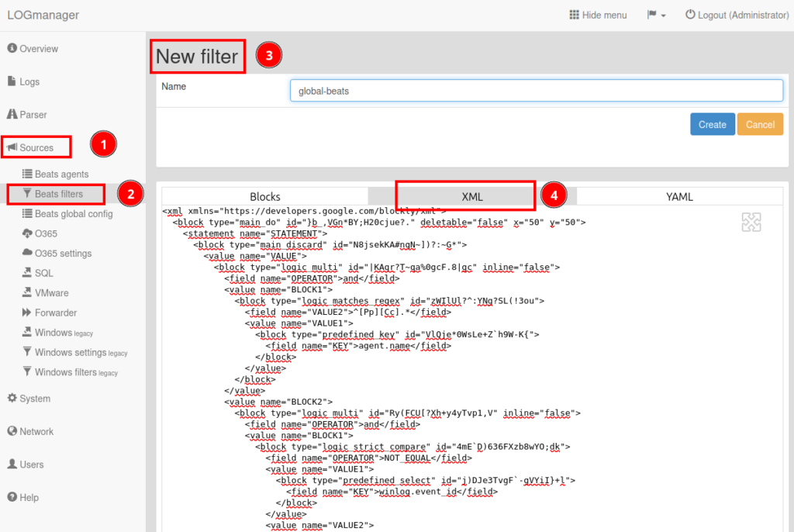Click the Users person icon

tap(12, 464)
